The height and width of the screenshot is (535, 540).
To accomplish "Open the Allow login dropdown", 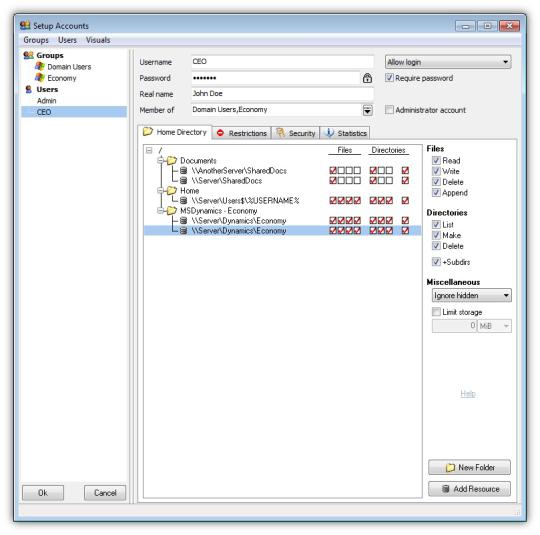I will click(448, 62).
